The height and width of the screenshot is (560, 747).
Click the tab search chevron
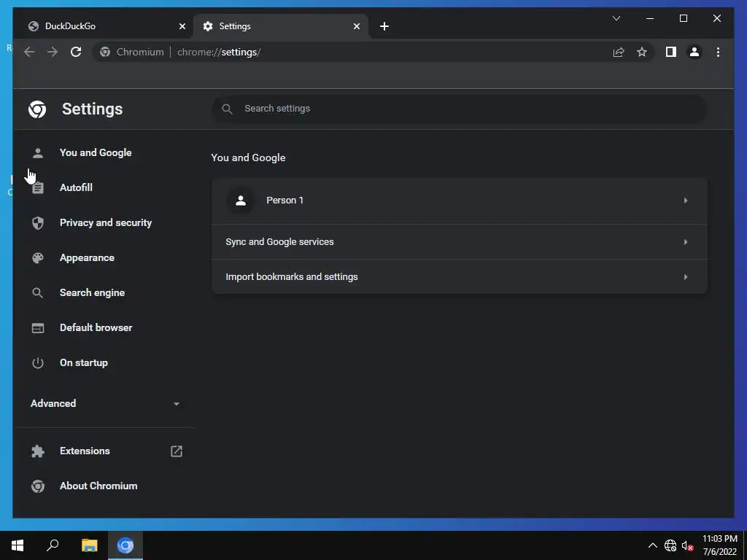coord(616,18)
